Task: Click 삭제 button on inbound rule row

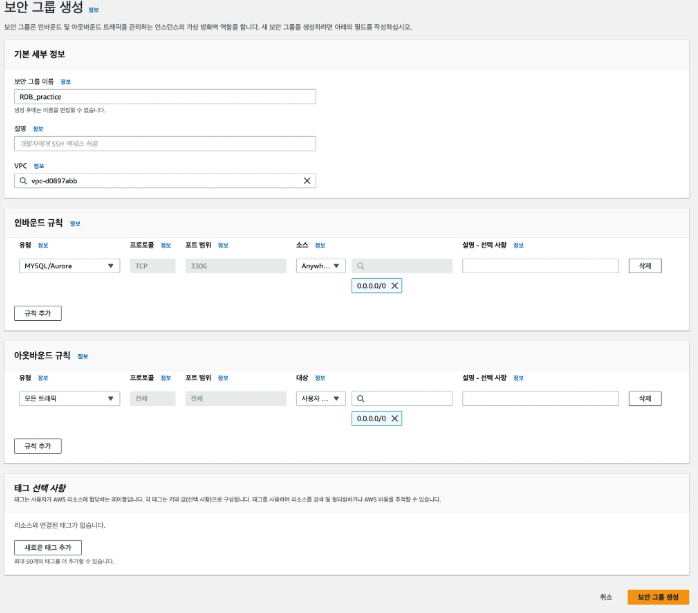Action: (645, 266)
